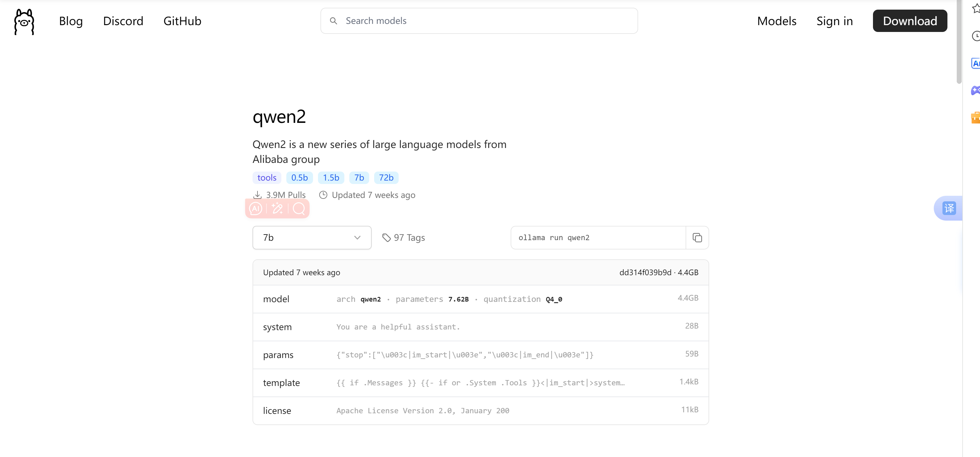
Task: Open the Models page
Action: coord(776,21)
